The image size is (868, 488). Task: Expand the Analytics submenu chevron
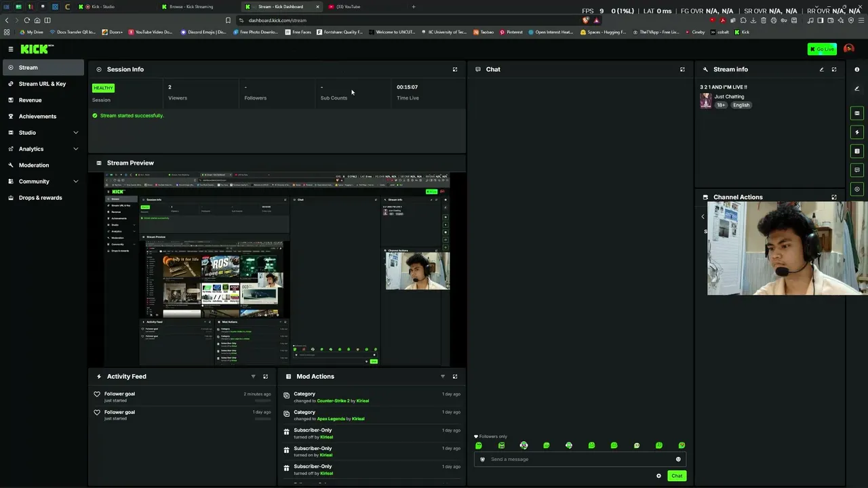(75, 149)
